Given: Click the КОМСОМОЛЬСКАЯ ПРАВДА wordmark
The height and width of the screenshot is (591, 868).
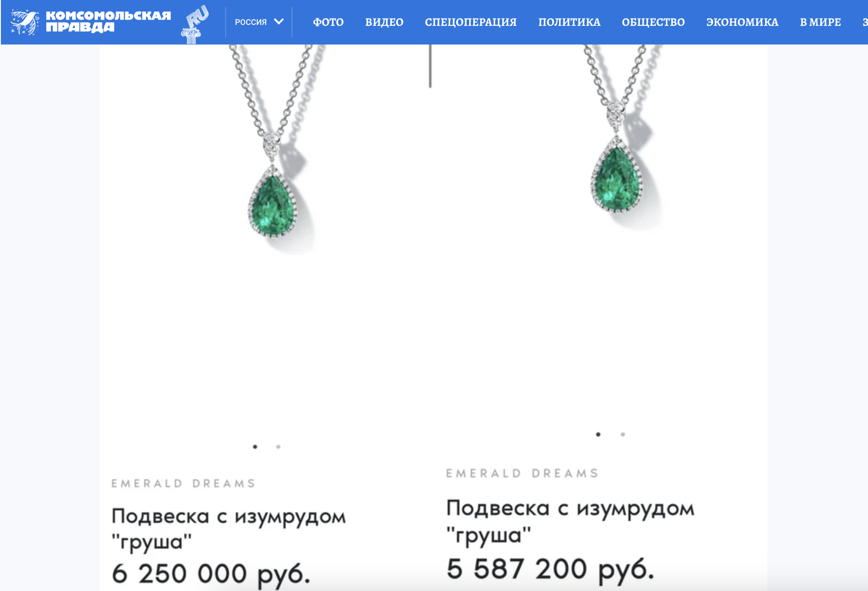Looking at the screenshot, I should 108,21.
